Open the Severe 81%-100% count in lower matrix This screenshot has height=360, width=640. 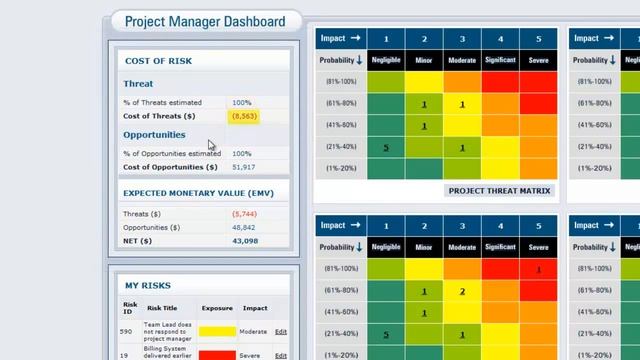(539, 269)
